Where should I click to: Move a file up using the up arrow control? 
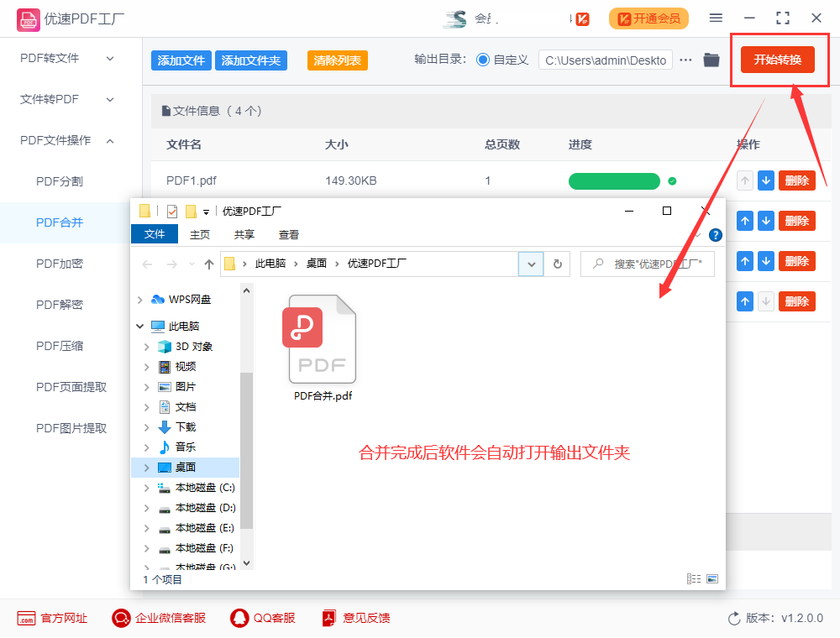click(744, 221)
